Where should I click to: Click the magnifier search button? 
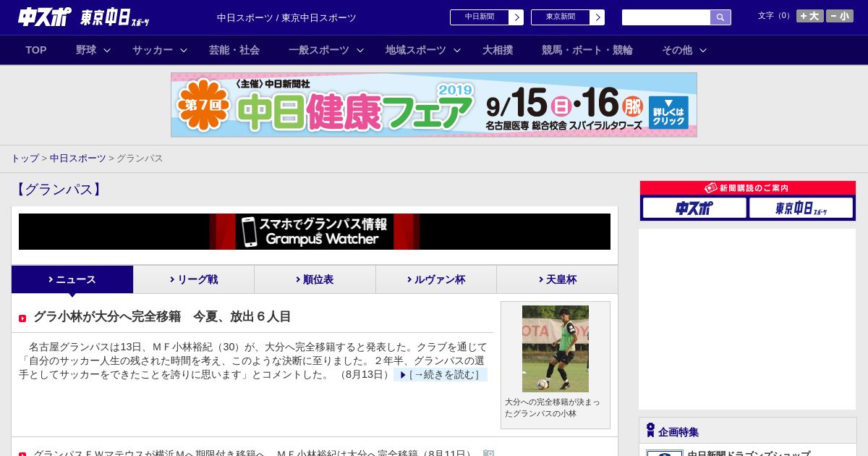point(720,17)
